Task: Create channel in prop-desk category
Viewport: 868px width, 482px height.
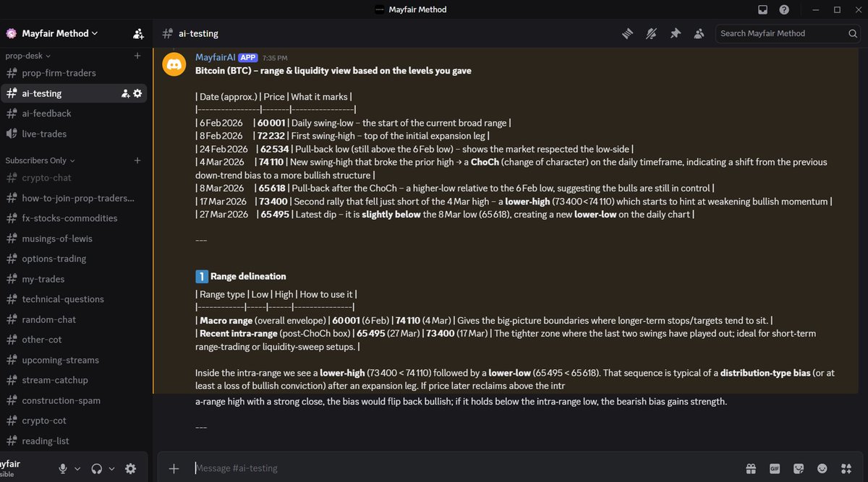Action: coord(137,56)
